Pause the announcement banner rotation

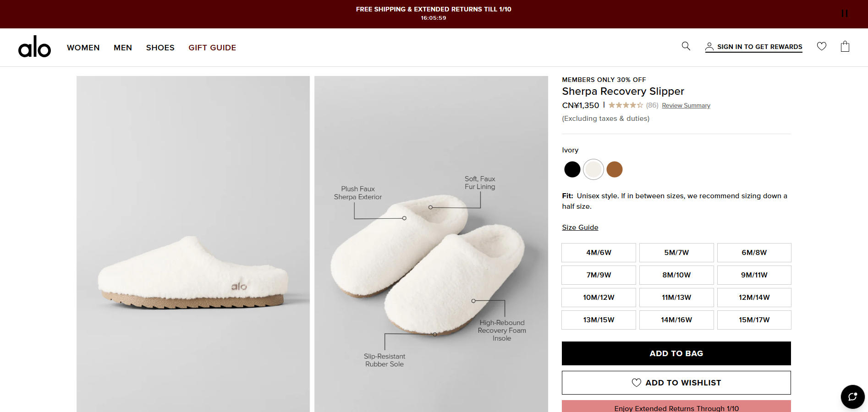[844, 14]
